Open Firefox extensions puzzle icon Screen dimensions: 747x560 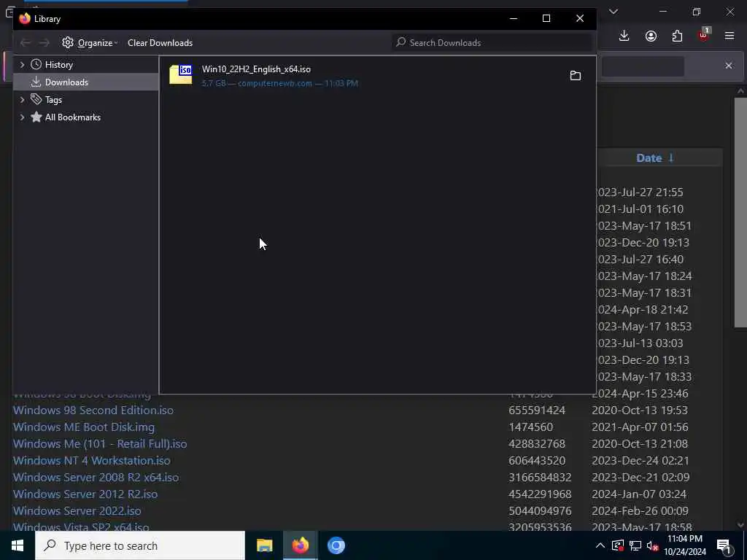coord(677,36)
